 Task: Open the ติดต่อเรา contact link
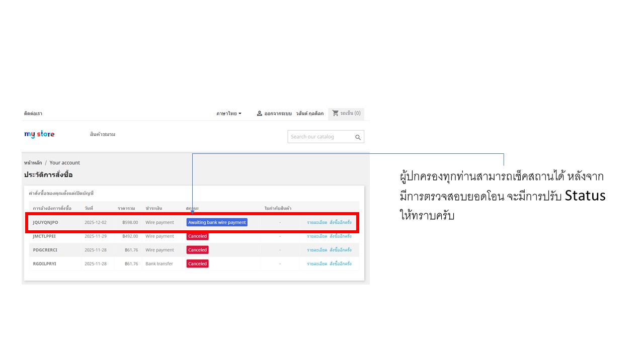[33, 114]
